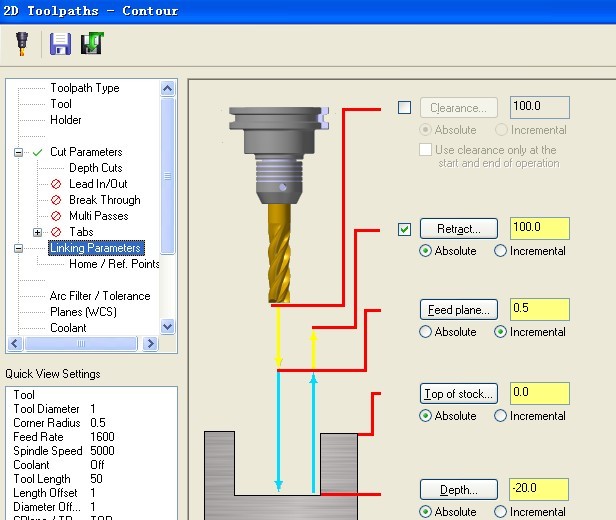Click the grayed Clearance... button

(459, 108)
